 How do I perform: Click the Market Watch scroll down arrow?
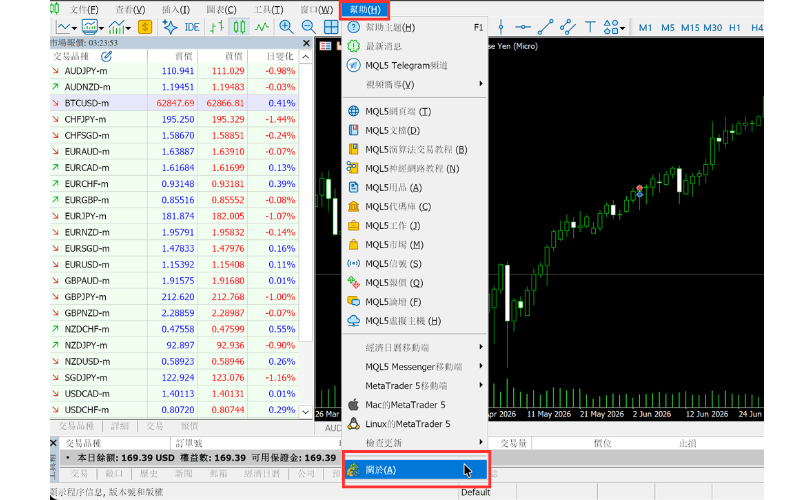(x=305, y=411)
